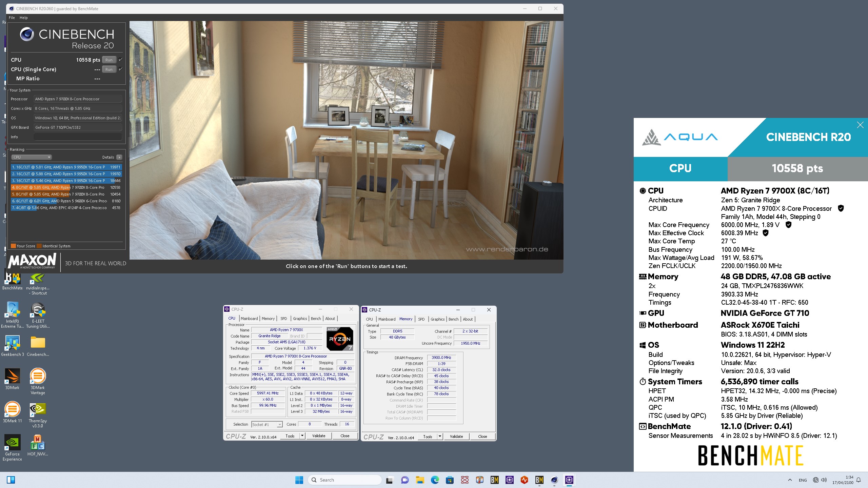The height and width of the screenshot is (488, 868).
Task: Run the CPU multi-core test
Action: (109, 60)
